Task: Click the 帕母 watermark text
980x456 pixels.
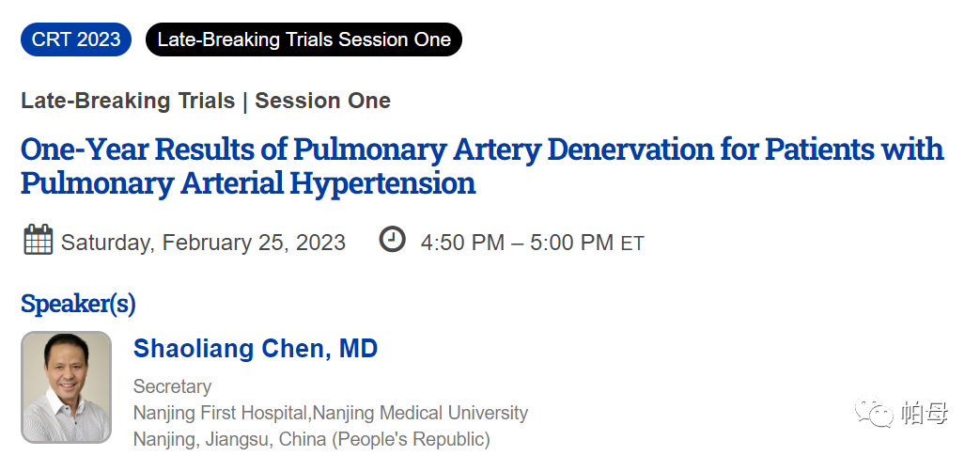Action: 925,413
